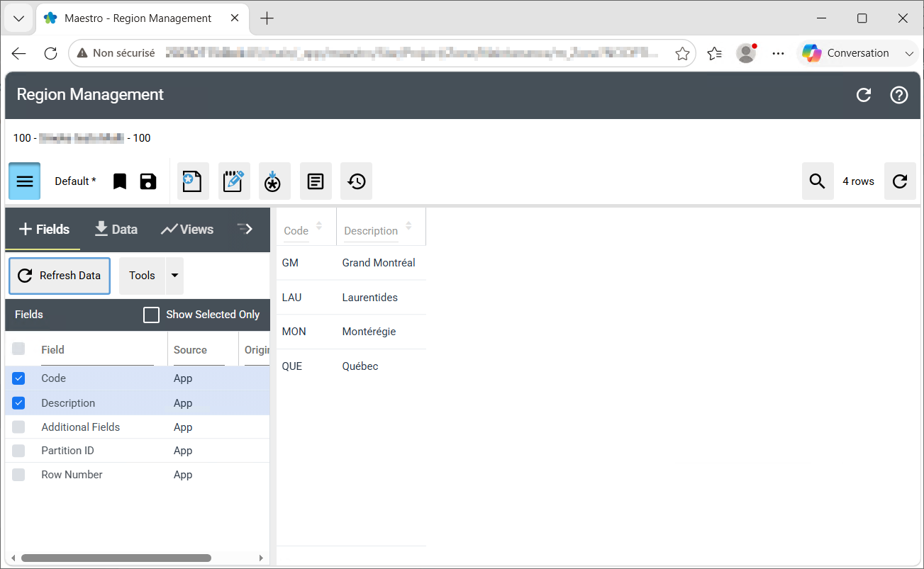The height and width of the screenshot is (569, 924).
Task: Click the horizontal scrollbar under fields list
Action: click(116, 558)
